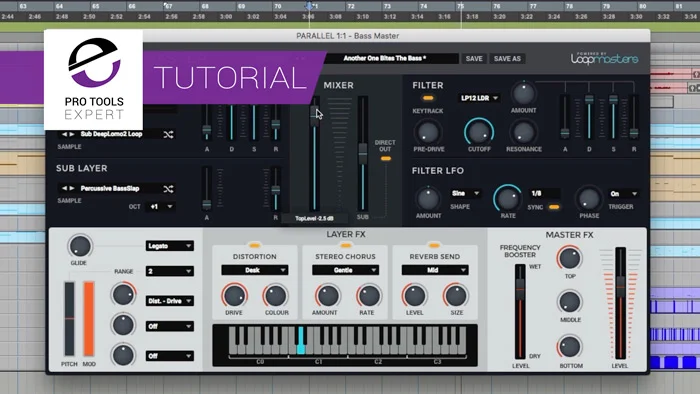Adjust the Reverb Send SIZE knob
700x394 pixels.
click(456, 295)
